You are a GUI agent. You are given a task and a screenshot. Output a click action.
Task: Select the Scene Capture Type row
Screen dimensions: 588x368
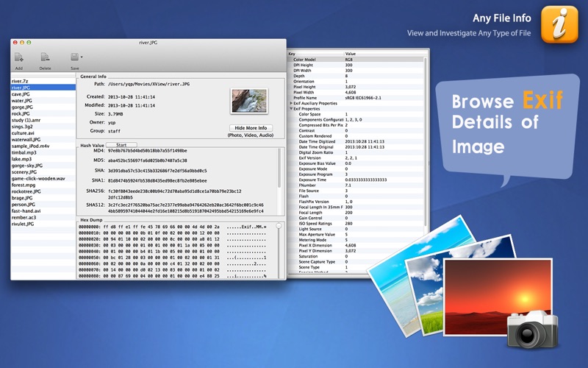pos(356,262)
